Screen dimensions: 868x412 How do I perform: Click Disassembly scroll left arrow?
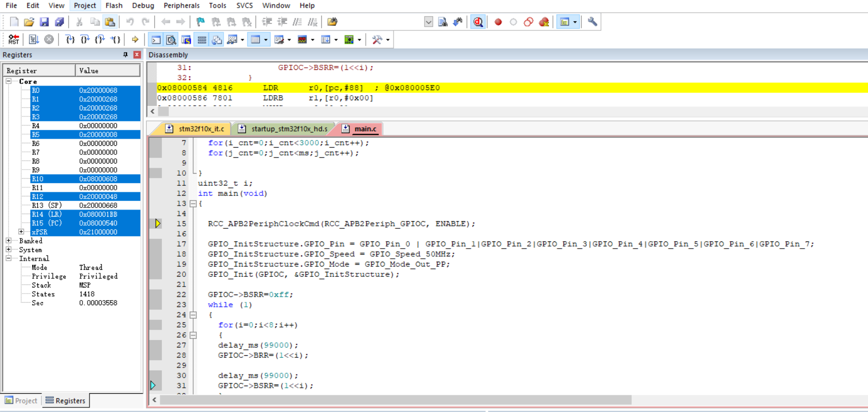[153, 111]
